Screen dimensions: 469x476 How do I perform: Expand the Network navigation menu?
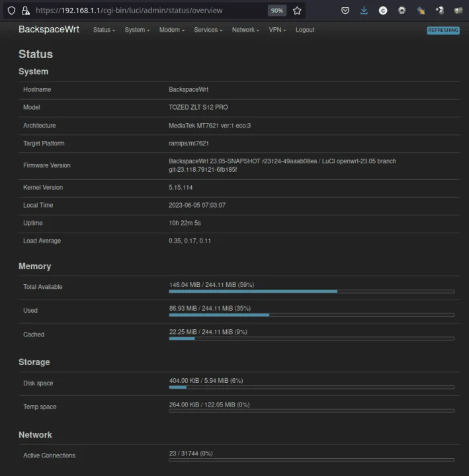[x=245, y=30]
